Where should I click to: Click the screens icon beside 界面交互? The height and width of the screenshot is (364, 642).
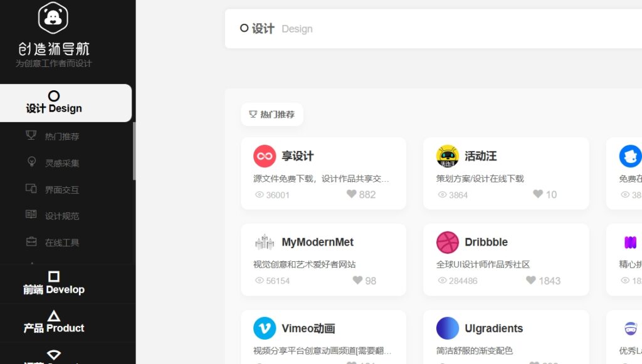coord(31,188)
